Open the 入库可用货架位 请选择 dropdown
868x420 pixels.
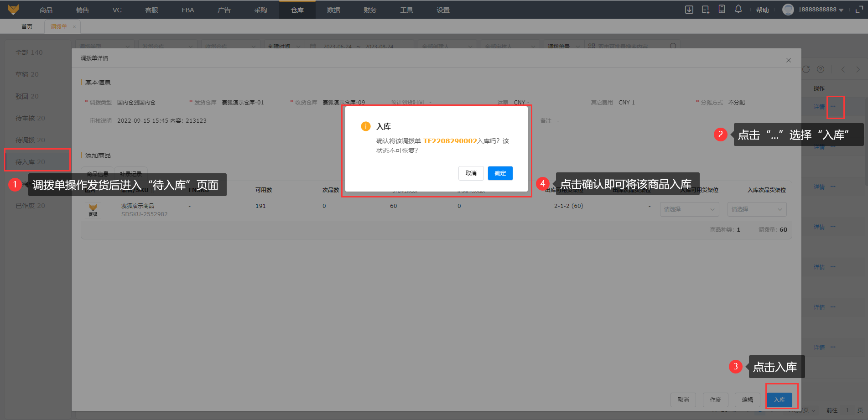pyautogui.click(x=689, y=209)
